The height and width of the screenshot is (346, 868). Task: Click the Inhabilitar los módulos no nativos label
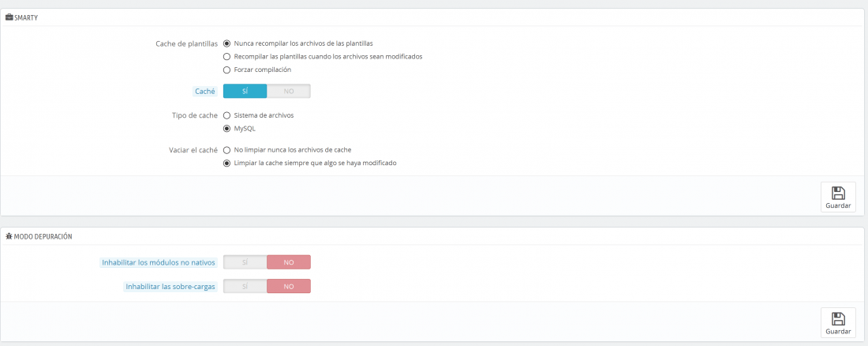click(159, 262)
